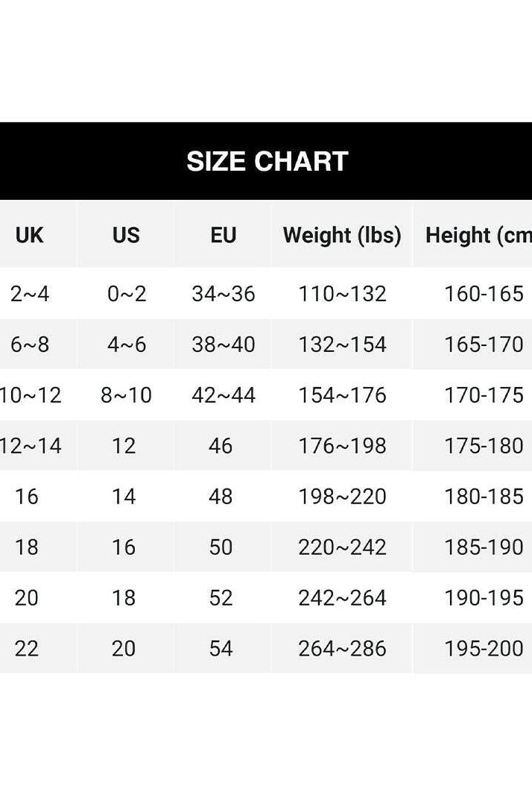
Task: Select the height range 195-200 cell
Action: pos(484,649)
